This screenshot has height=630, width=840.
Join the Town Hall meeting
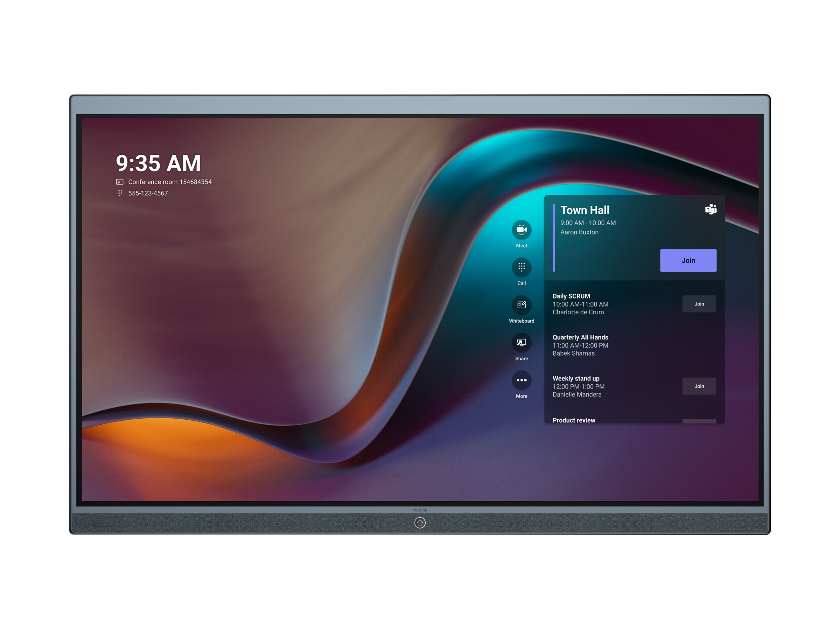[x=688, y=259]
